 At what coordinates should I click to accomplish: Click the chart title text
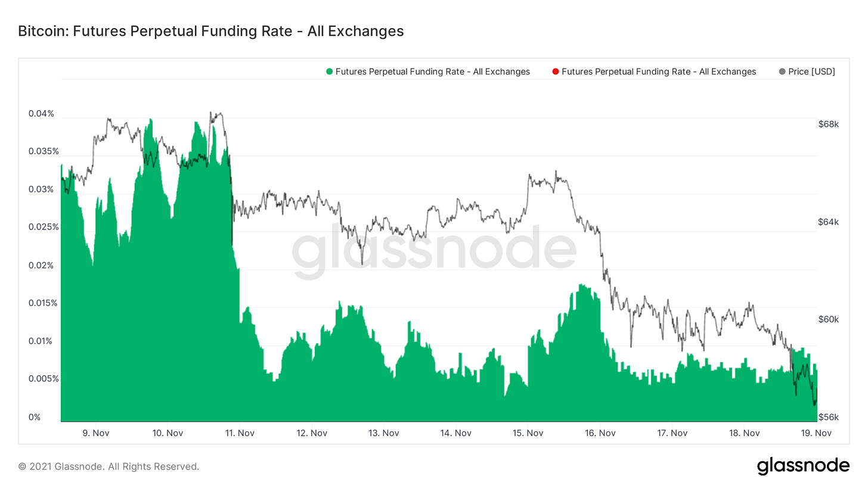[211, 31]
